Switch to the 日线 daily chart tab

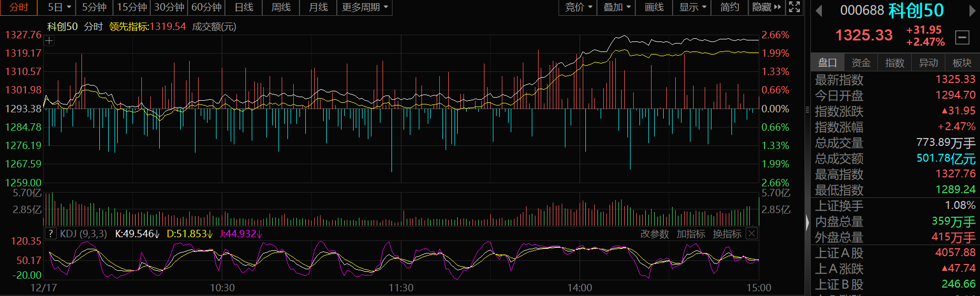[244, 7]
